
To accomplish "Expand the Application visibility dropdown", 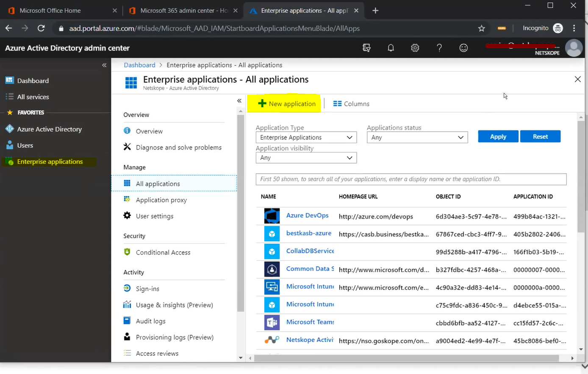I will coord(306,158).
